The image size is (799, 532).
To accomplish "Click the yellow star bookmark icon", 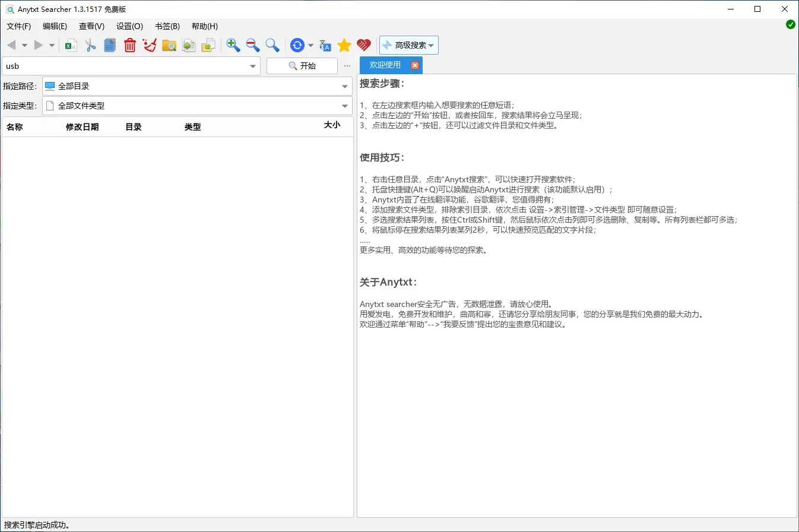I will coord(344,45).
